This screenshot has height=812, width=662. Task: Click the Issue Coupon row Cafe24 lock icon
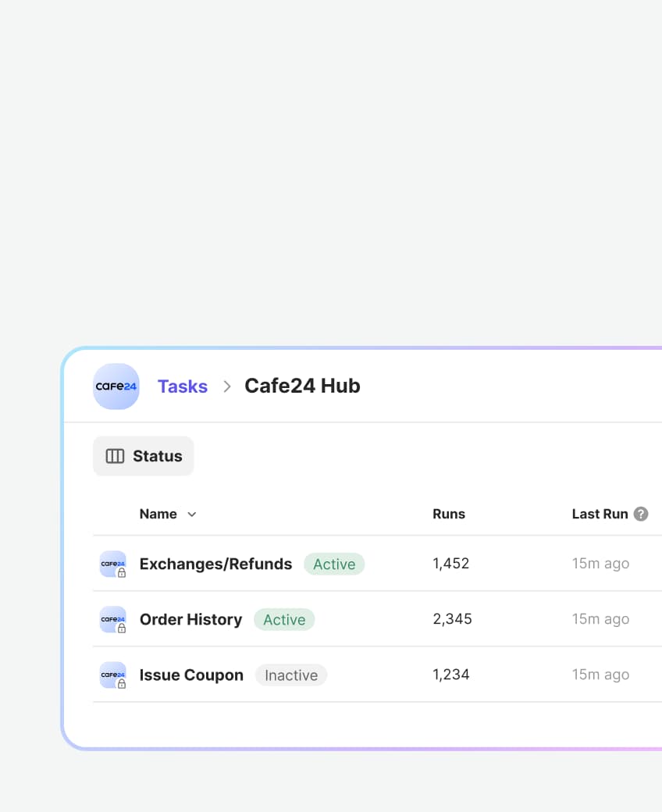coord(113,675)
